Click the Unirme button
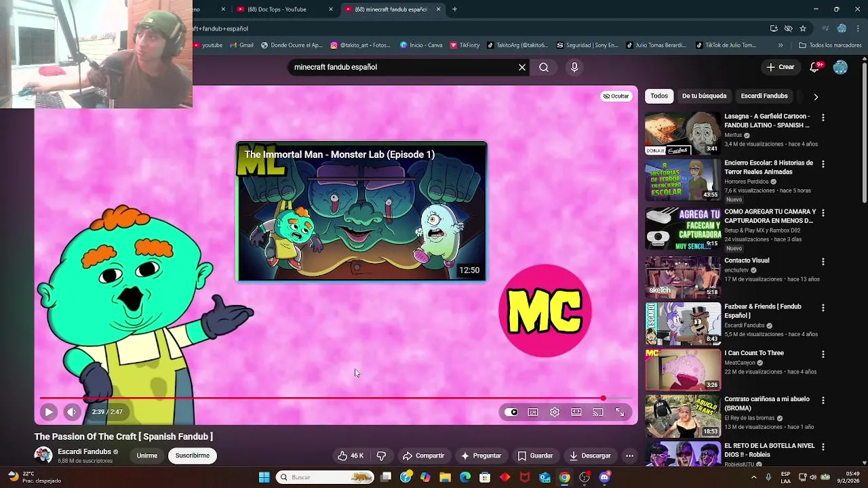The width and height of the screenshot is (868, 488). (x=147, y=455)
